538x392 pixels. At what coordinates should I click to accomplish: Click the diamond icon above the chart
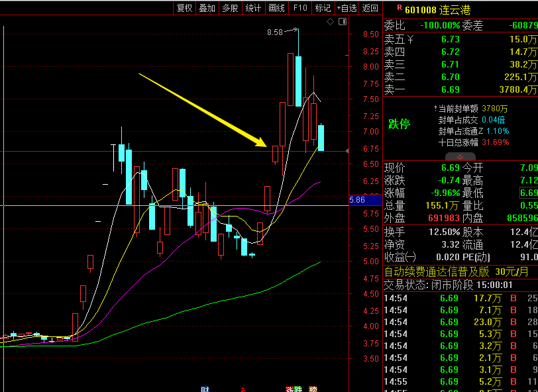point(330,23)
